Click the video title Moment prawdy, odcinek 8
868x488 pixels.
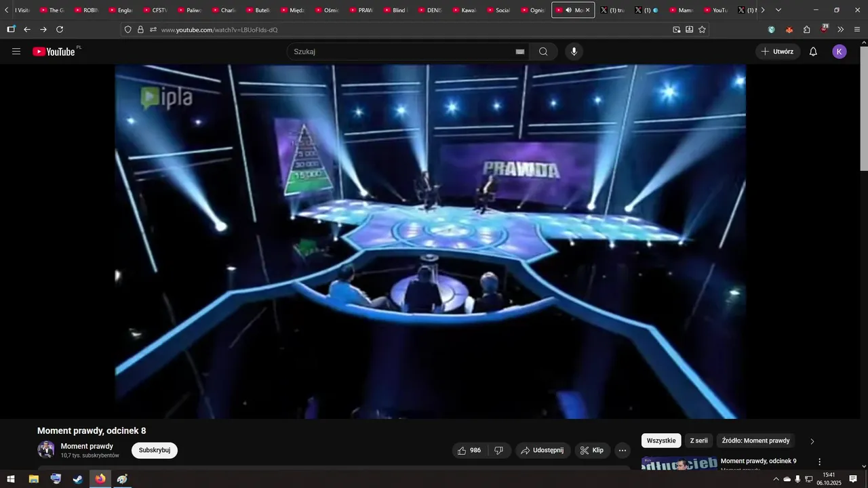(92, 430)
